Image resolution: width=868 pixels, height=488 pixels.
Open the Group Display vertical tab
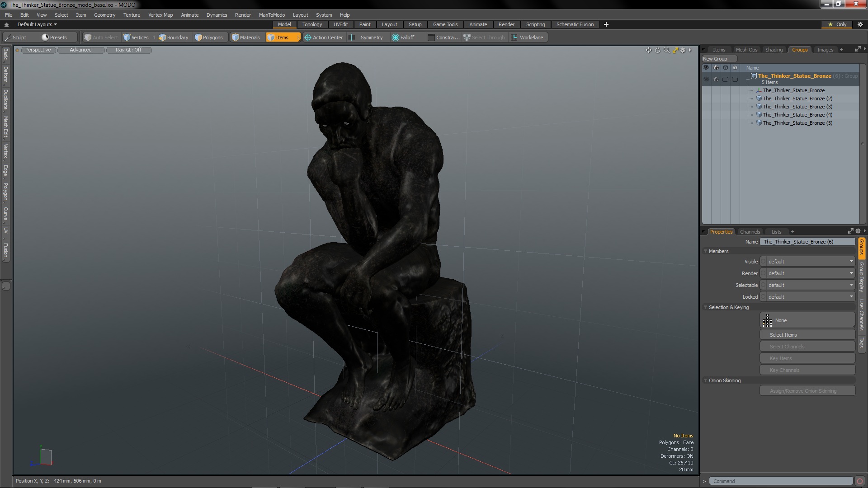coord(861,277)
